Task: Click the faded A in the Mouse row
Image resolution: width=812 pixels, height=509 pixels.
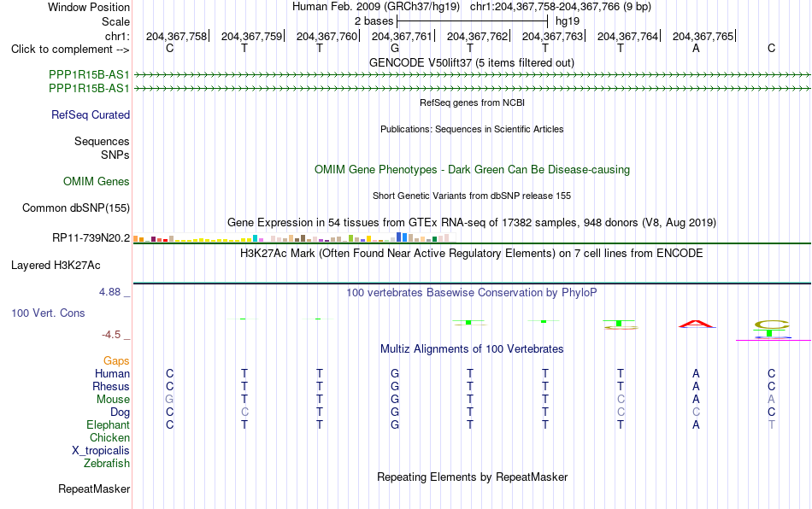Action: point(771,400)
